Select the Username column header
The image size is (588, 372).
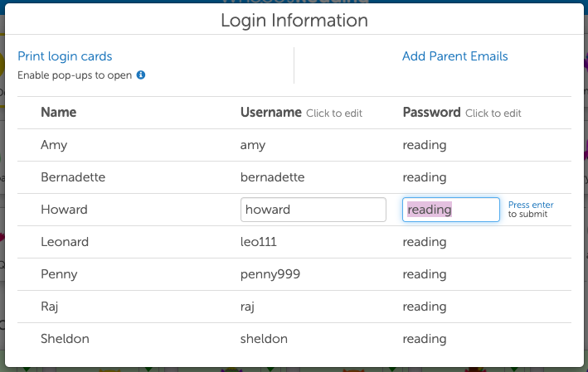[x=270, y=113]
